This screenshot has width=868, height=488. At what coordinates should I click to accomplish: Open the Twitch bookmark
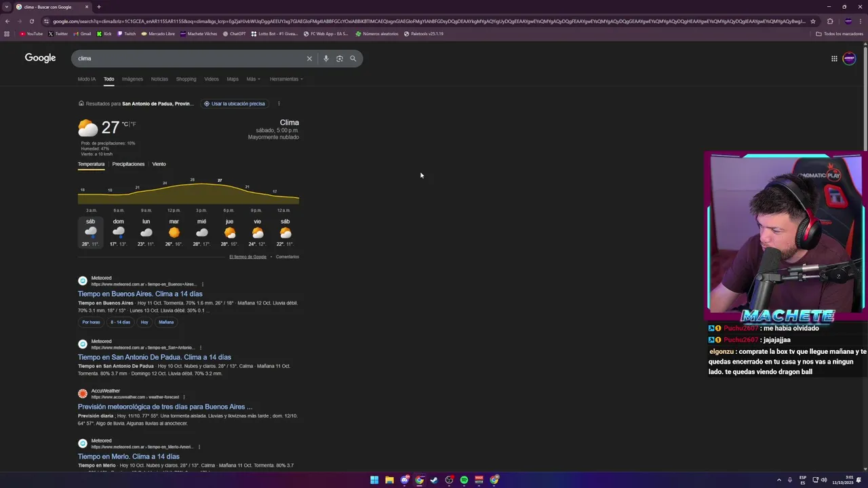[127, 33]
